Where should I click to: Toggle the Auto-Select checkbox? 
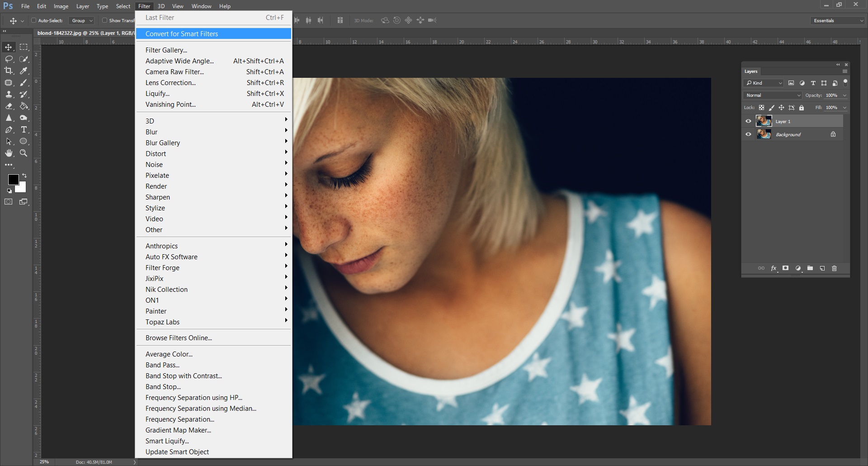coord(33,20)
